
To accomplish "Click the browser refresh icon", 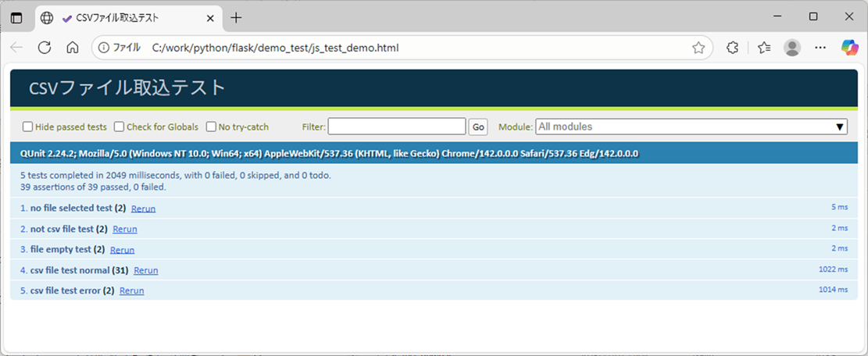I will (45, 48).
